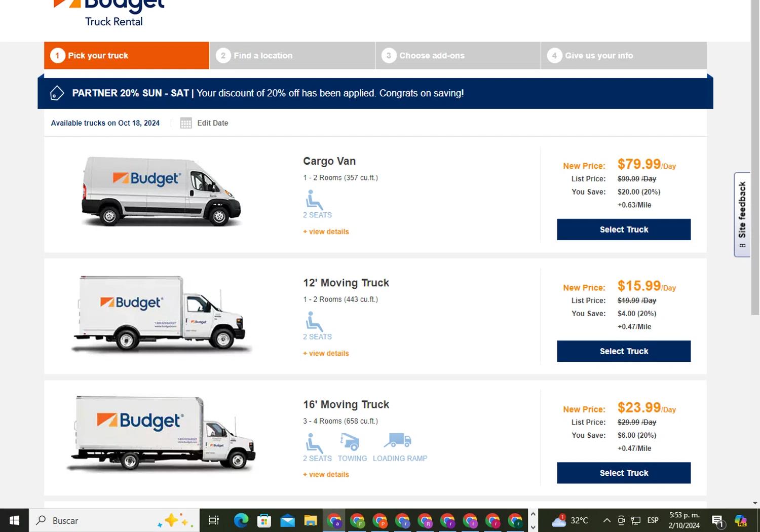The width and height of the screenshot is (760, 532).
Task: Select Truck for the 12' Moving Truck
Action: tap(624, 351)
